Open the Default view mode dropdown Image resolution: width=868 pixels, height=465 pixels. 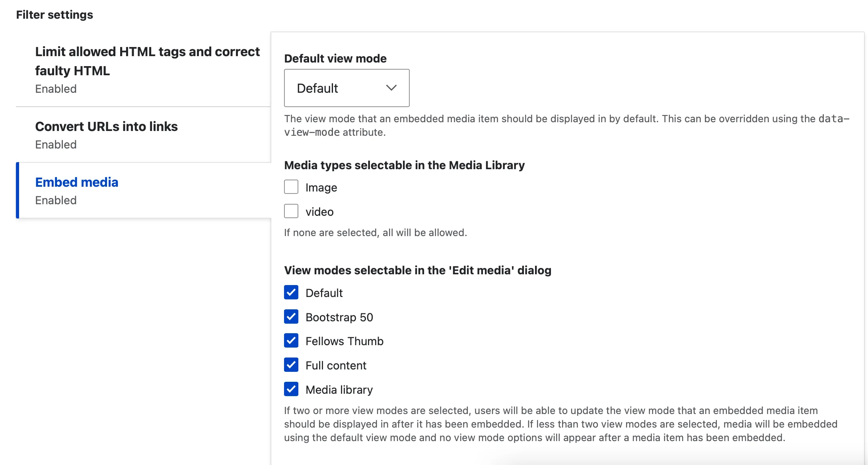click(346, 88)
